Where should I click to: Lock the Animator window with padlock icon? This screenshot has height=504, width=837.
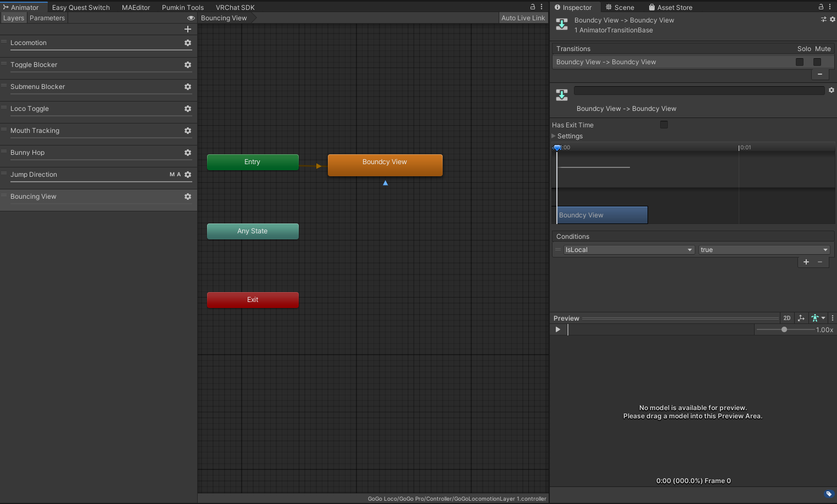pyautogui.click(x=532, y=7)
